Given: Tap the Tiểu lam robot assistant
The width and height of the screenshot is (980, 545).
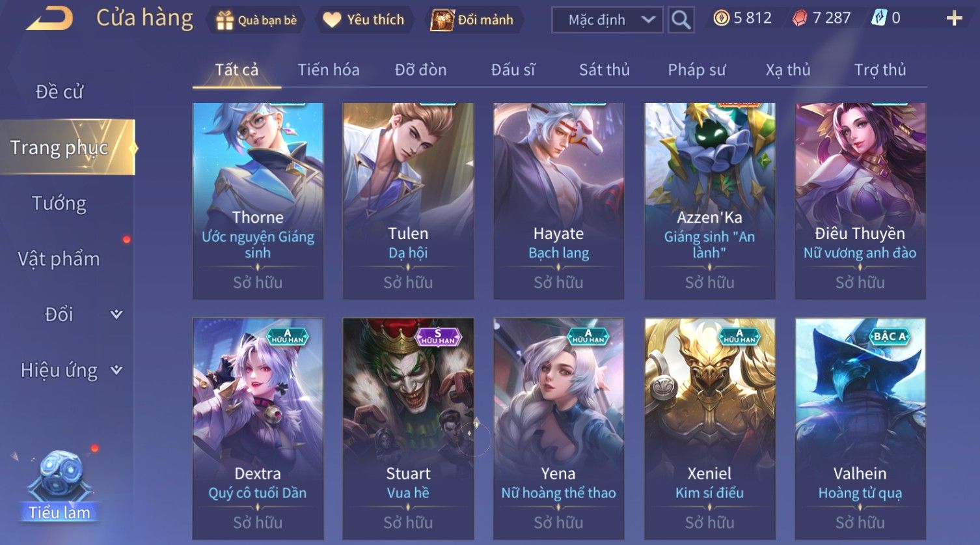Looking at the screenshot, I should tap(59, 486).
